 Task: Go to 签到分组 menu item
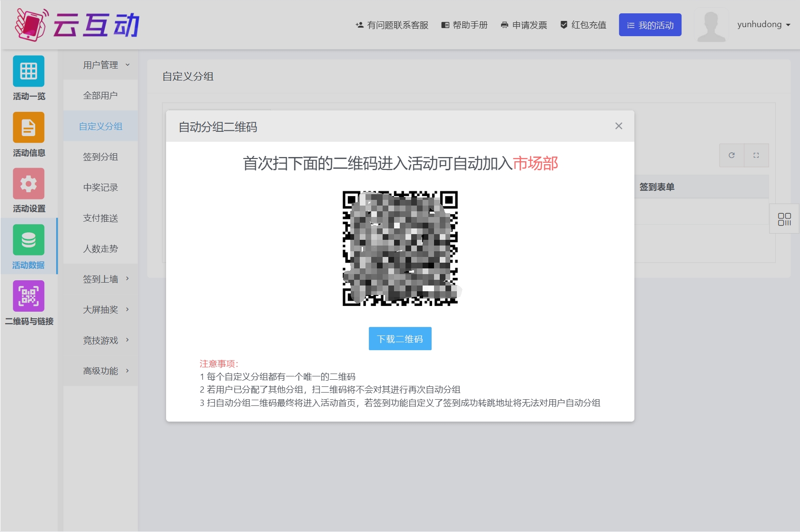[100, 157]
